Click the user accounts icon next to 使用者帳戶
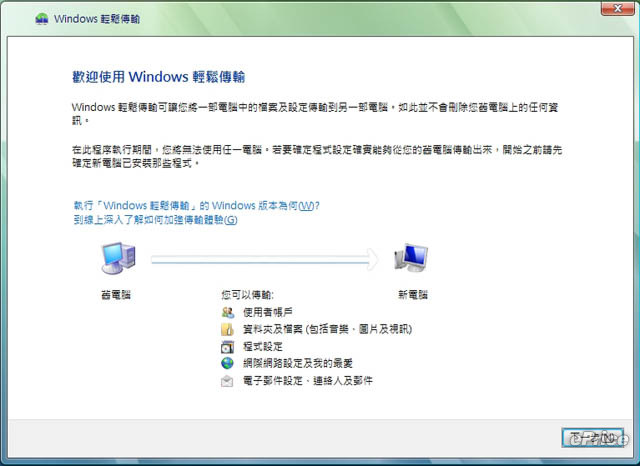This screenshot has height=466, width=640. coord(228,313)
